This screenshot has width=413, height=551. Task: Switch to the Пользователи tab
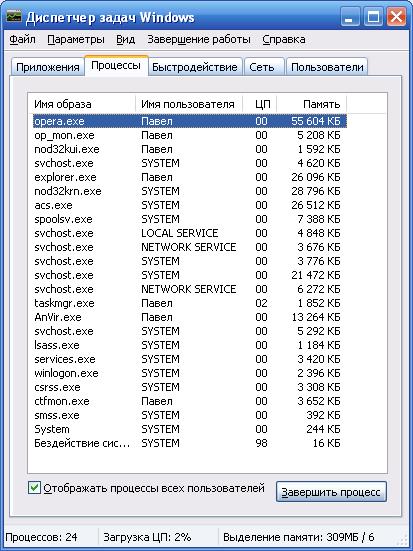coord(327,67)
